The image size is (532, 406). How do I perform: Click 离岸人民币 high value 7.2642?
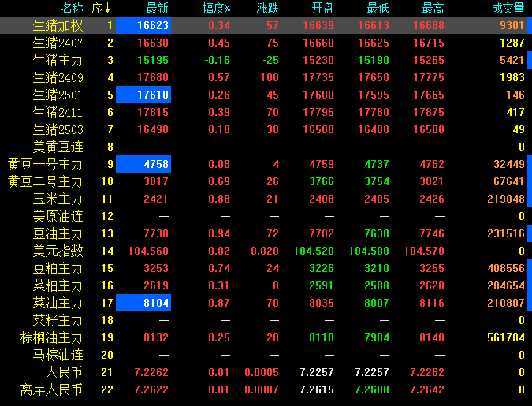tap(427, 389)
